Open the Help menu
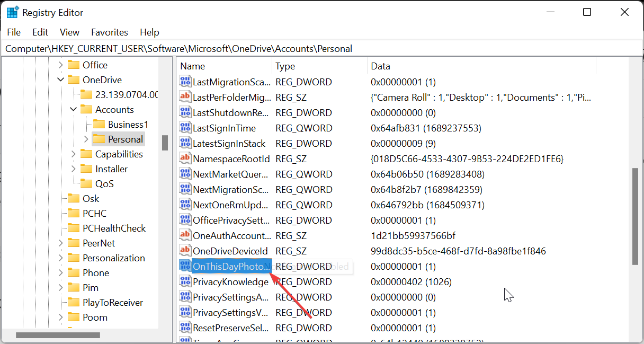 point(149,32)
